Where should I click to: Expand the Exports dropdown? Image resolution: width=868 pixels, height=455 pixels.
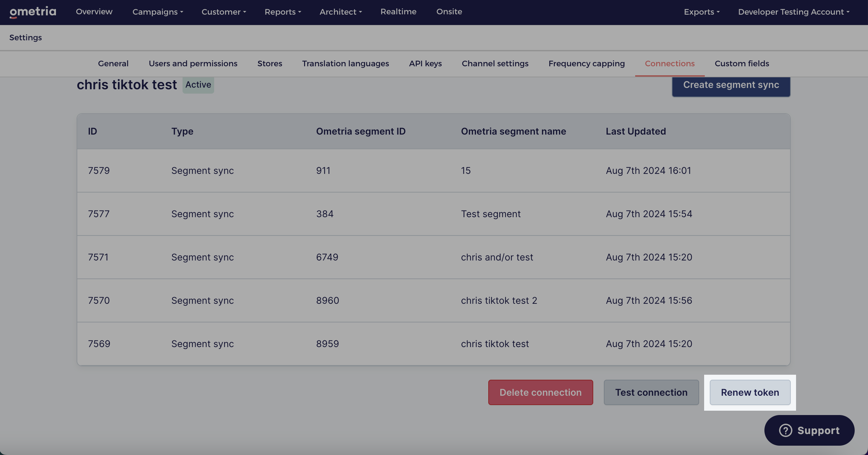pyautogui.click(x=701, y=12)
